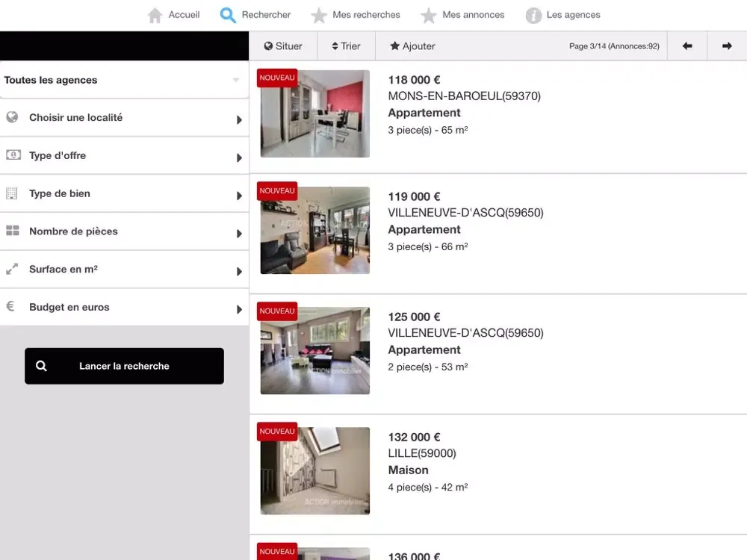
Task: Go to next page with right arrow
Action: click(x=727, y=46)
